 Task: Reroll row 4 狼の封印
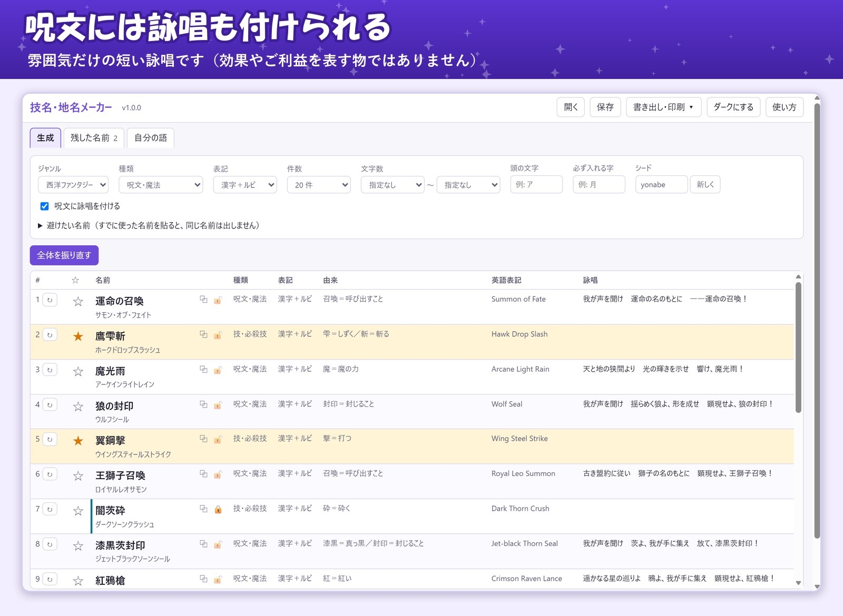(50, 405)
